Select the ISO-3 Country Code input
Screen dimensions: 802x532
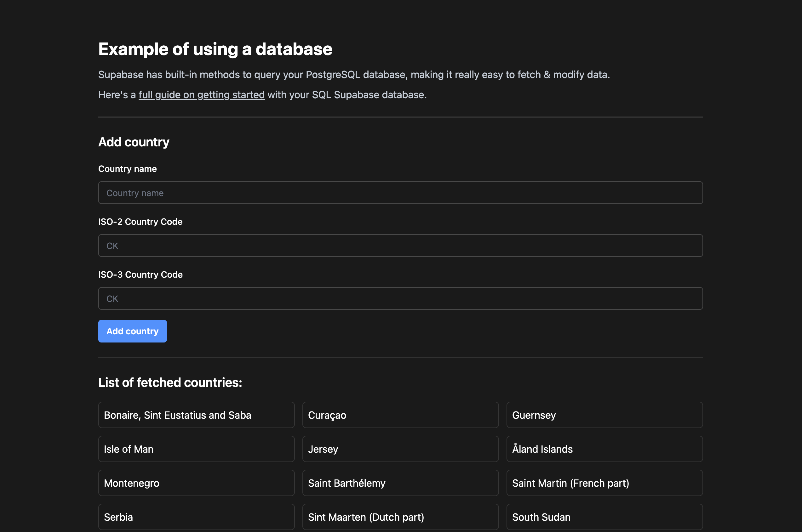click(x=400, y=298)
